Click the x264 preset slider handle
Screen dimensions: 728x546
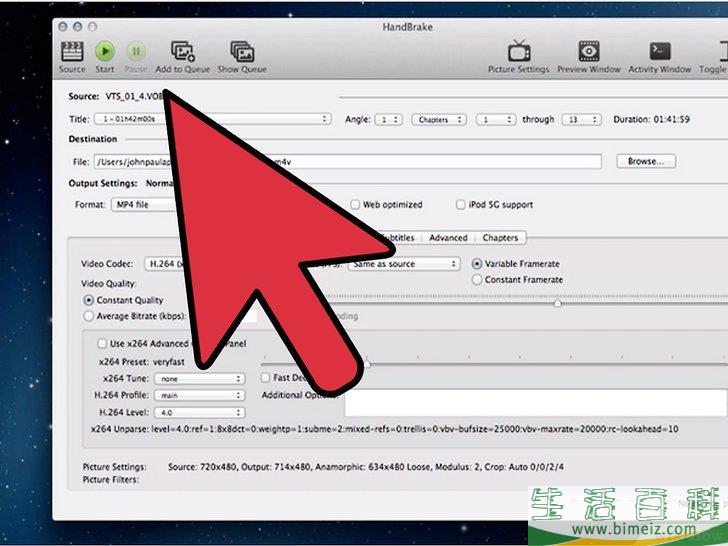click(x=367, y=364)
